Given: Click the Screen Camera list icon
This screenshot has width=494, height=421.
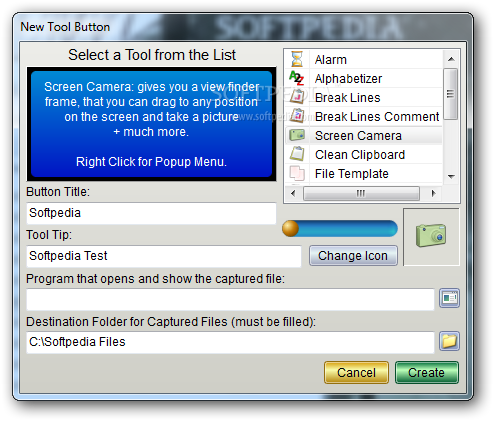Looking at the screenshot, I should click(x=297, y=135).
